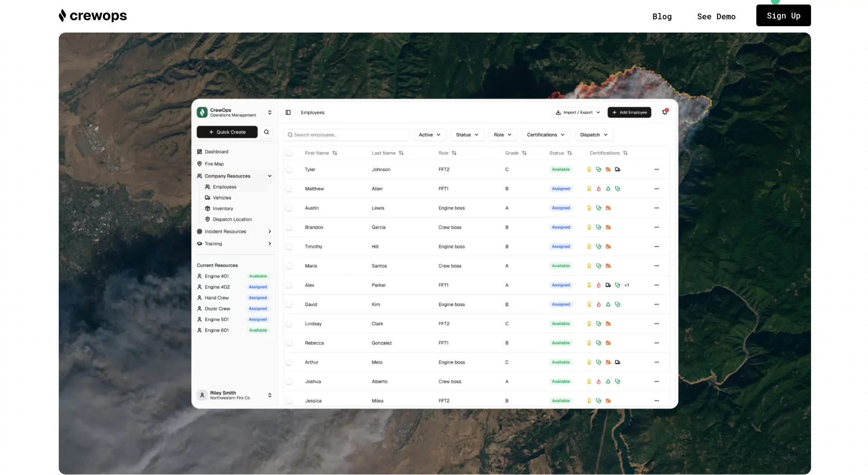Toggle the sidebar panel icon beside Employees

point(288,113)
